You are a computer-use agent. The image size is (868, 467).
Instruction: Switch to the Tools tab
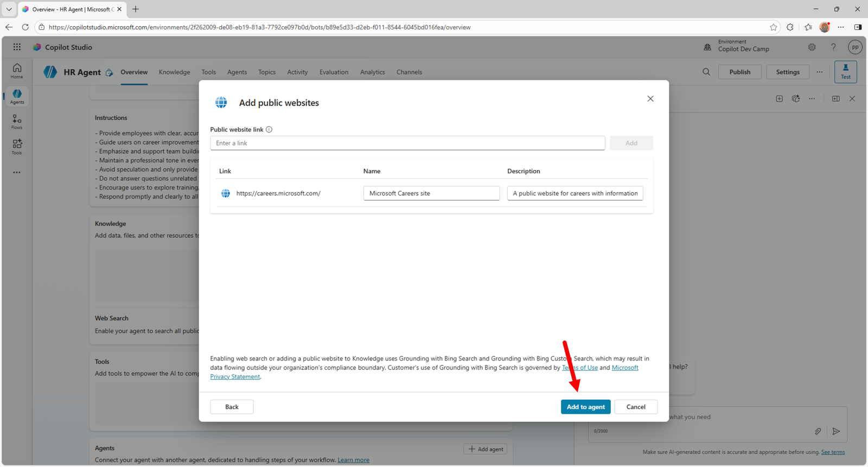click(209, 72)
